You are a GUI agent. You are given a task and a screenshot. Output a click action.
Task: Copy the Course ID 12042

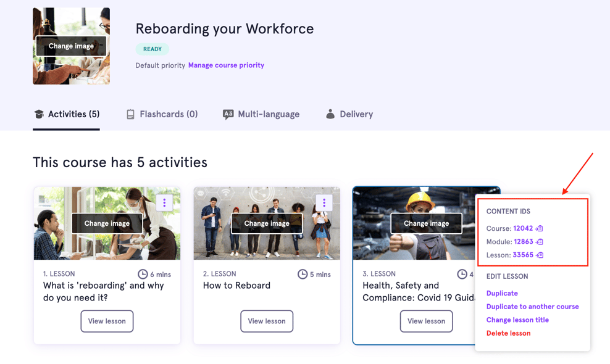539,228
